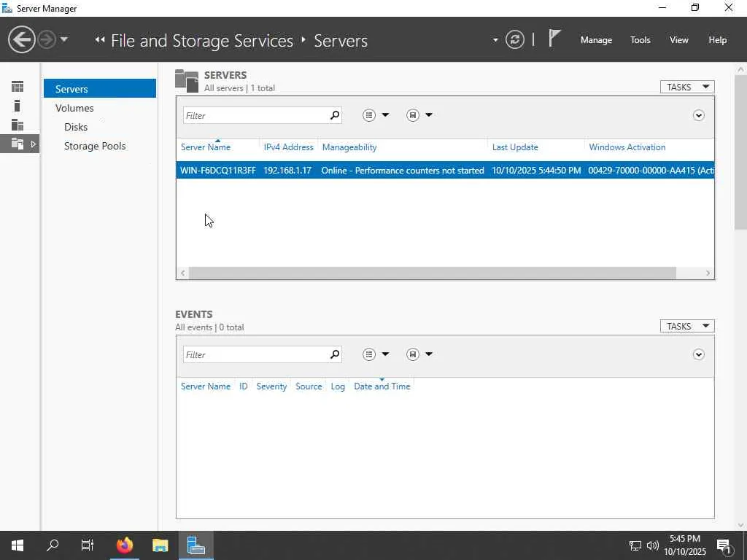Image resolution: width=747 pixels, height=560 pixels.
Task: Select the File and Storage Services sidebar icon
Action: pos(19,144)
